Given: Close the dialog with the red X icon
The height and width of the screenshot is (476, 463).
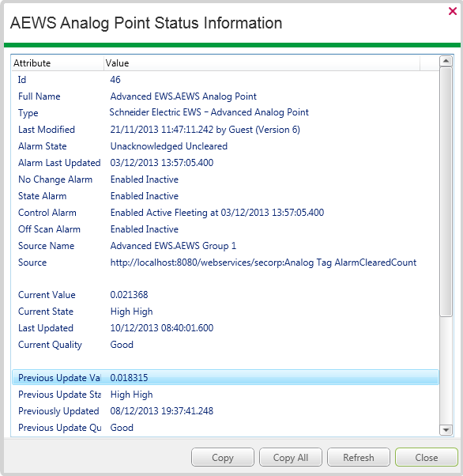Looking at the screenshot, I should (x=453, y=11).
